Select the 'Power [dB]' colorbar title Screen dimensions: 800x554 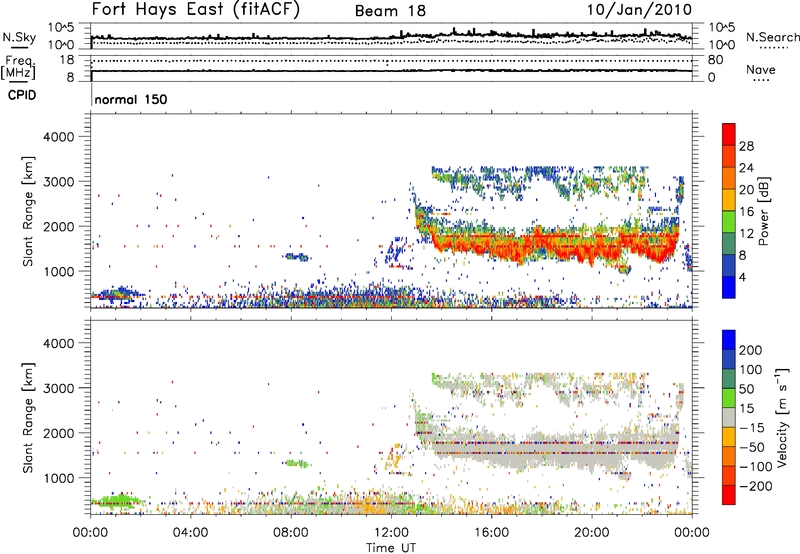tap(763, 211)
